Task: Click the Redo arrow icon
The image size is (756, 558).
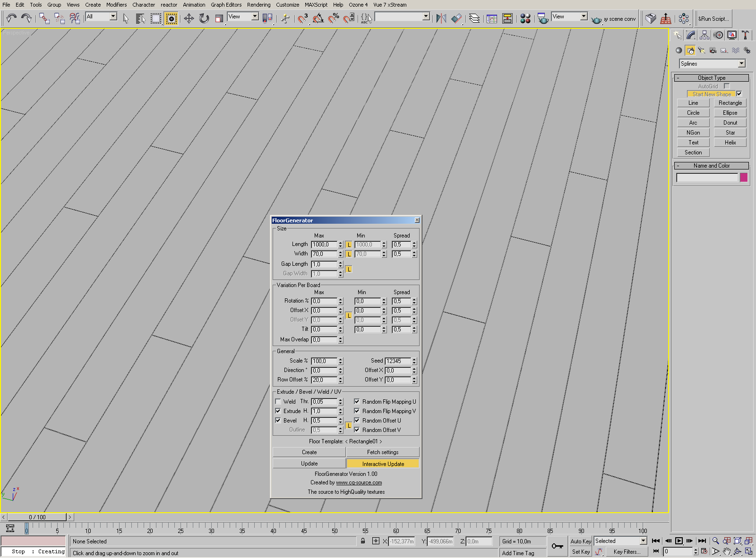Action: tap(26, 18)
